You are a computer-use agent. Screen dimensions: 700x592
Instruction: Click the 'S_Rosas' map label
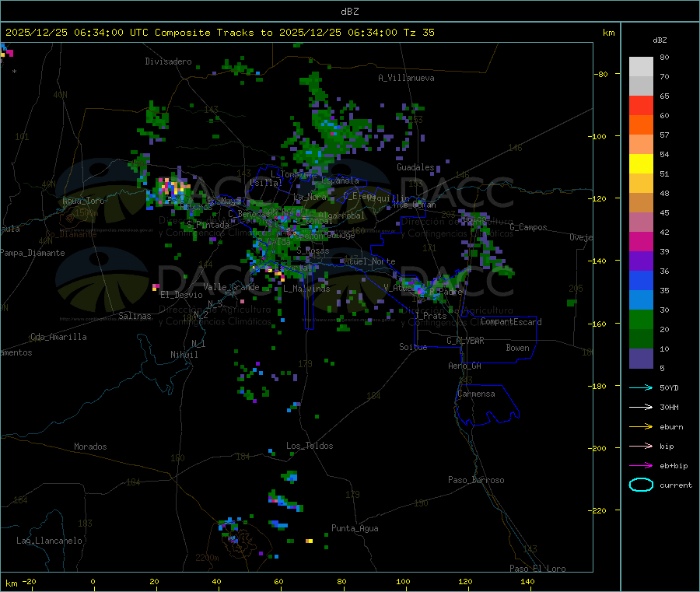click(x=313, y=250)
